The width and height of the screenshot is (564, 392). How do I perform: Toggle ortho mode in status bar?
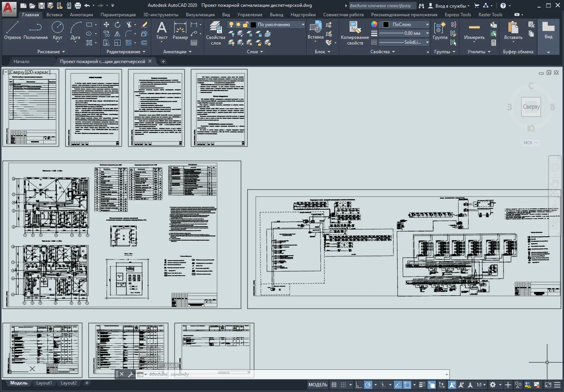(x=359, y=385)
